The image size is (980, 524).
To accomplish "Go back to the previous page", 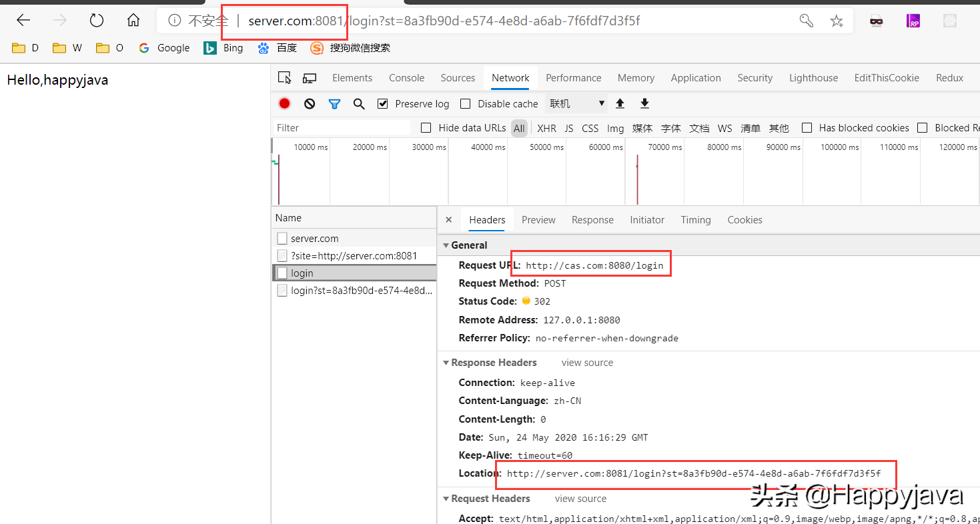I will [x=23, y=21].
